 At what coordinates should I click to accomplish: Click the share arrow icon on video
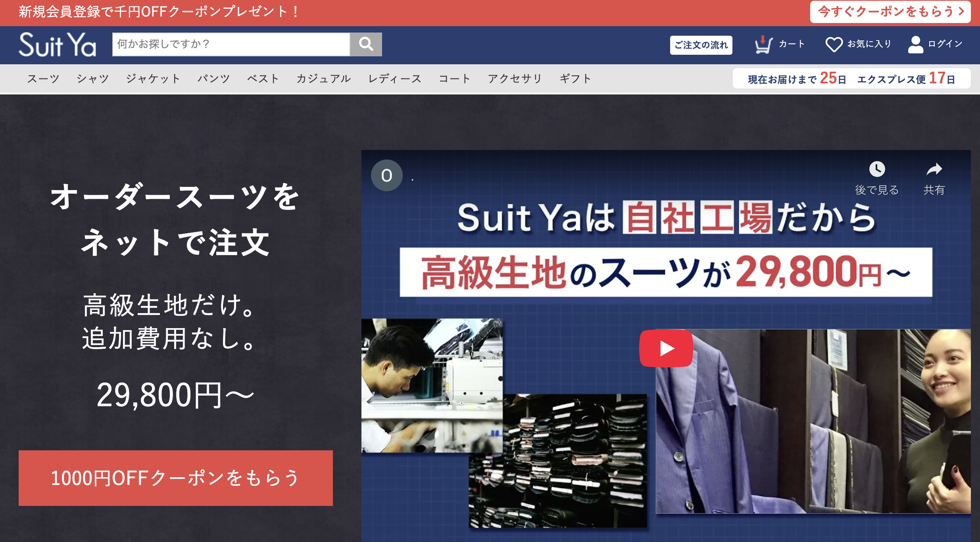coord(934,169)
